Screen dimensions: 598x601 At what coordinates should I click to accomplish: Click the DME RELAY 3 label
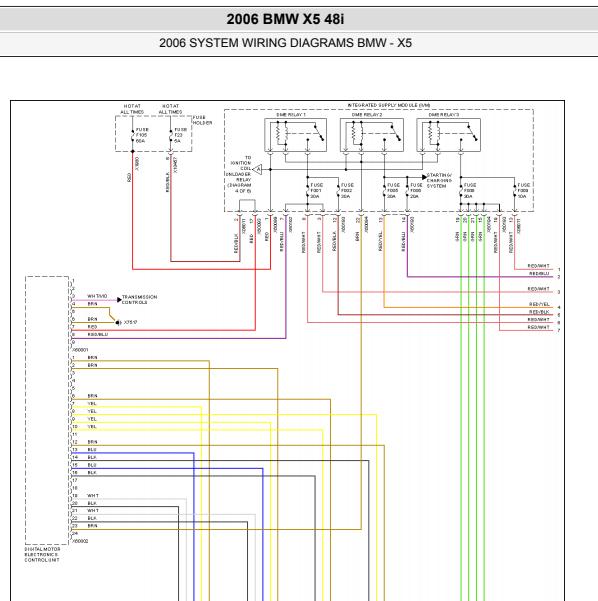pyautogui.click(x=444, y=115)
